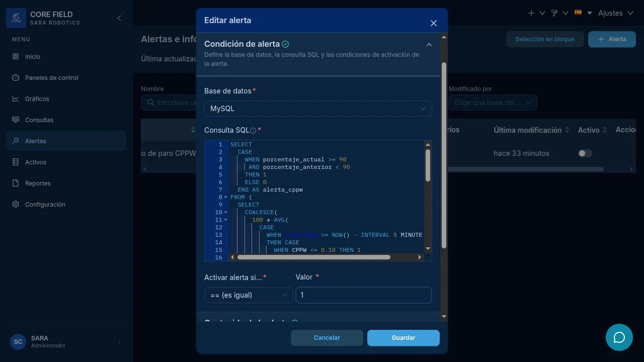644x362 pixels.
Task: Fold the AVG block at line 11
Action: (226, 220)
